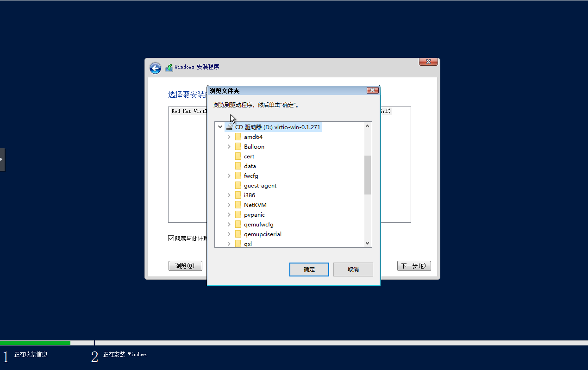Click the 下一步(N) button
Image resolution: width=588 pixels, height=370 pixels.
pos(414,266)
